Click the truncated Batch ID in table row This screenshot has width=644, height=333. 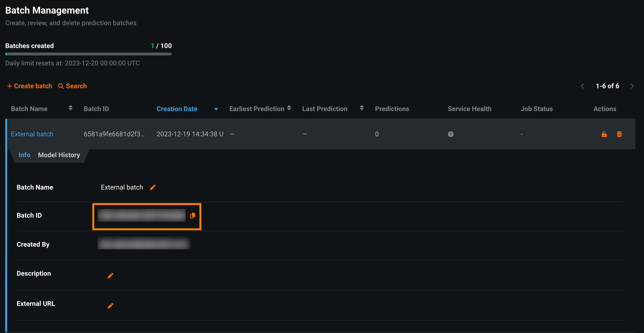(x=114, y=134)
